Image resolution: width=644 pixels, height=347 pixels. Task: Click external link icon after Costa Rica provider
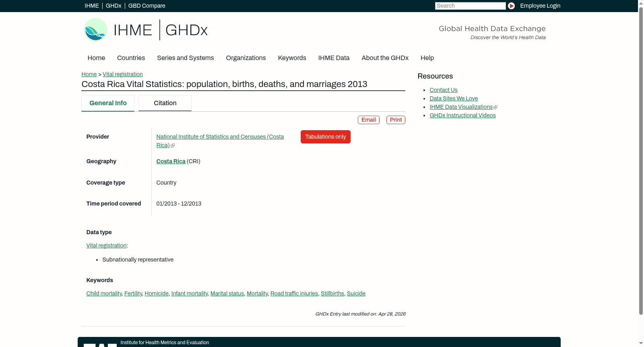click(173, 145)
